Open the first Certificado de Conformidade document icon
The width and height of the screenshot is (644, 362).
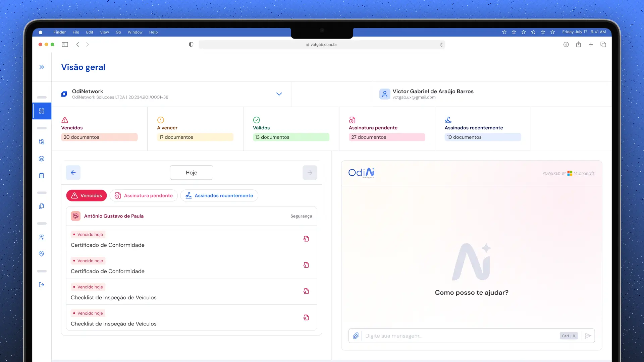pos(306,238)
